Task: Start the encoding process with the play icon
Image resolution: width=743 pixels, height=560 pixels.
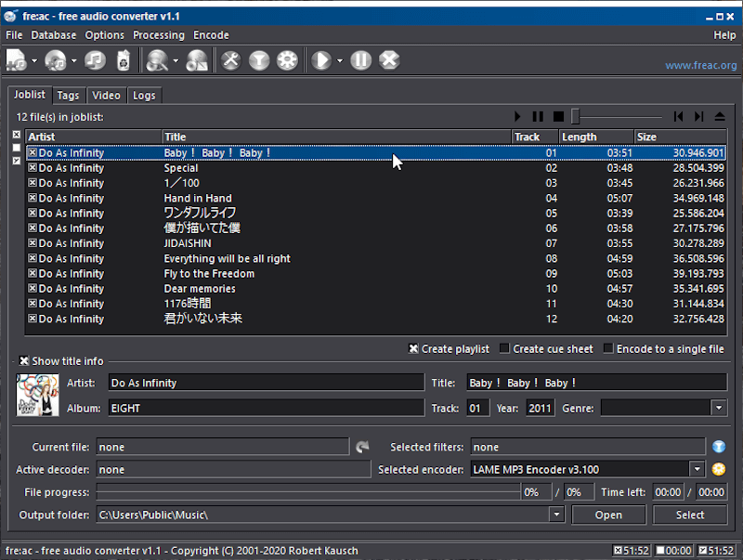Action: 319,60
